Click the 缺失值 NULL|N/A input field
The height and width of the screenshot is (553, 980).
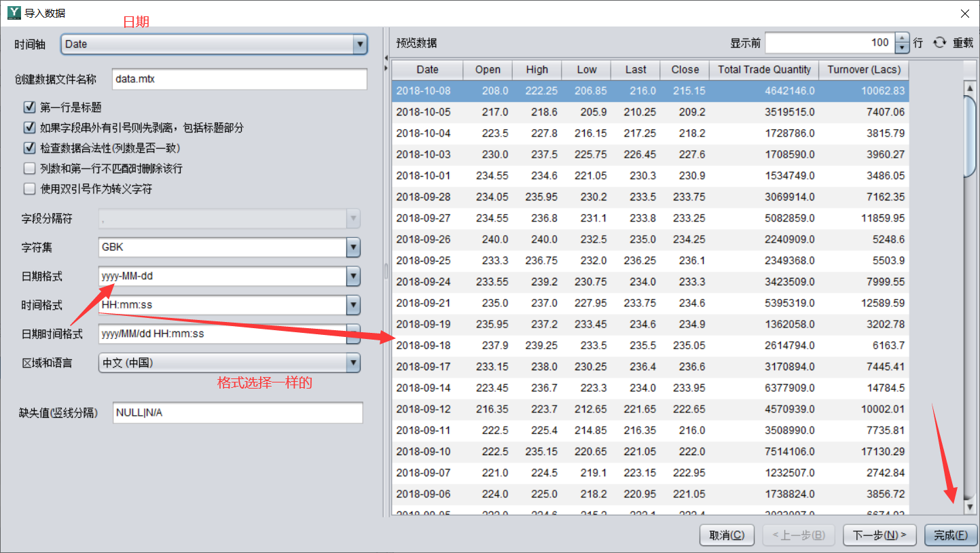[238, 412]
